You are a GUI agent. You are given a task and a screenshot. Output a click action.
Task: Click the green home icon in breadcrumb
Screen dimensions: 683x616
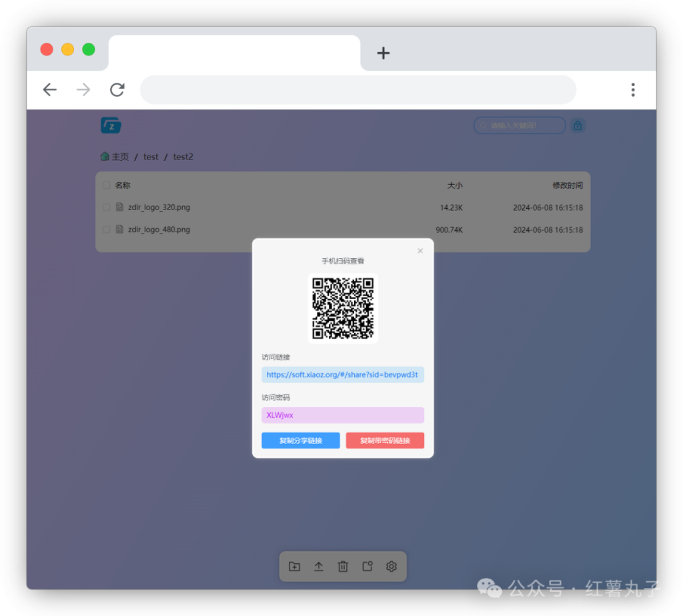click(x=105, y=156)
